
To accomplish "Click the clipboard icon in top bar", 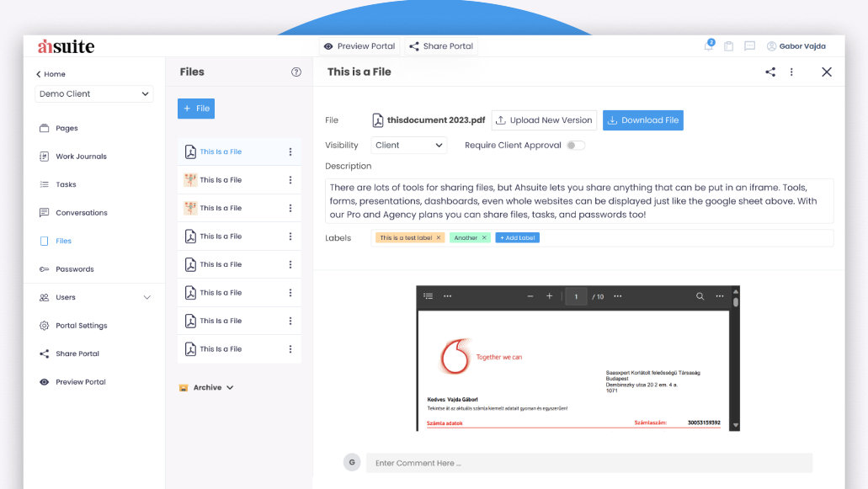I will click(729, 46).
